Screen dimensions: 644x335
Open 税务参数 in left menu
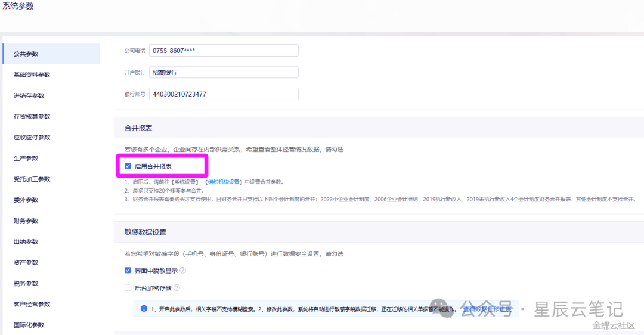tap(26, 283)
